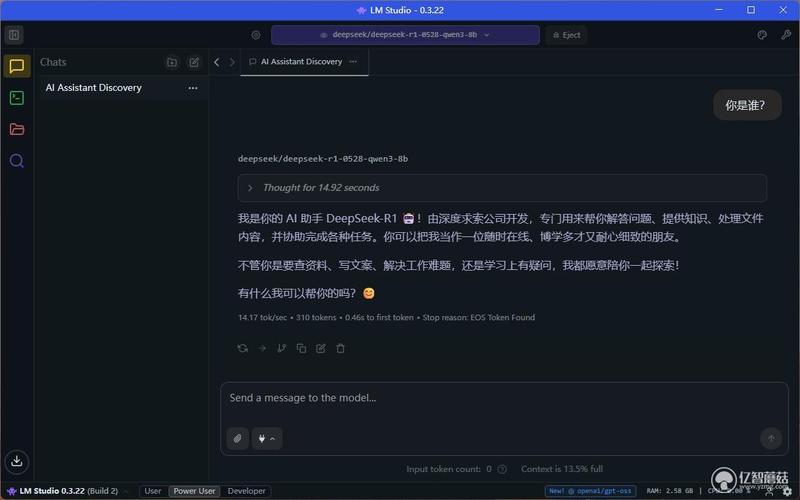The width and height of the screenshot is (800, 500).
Task: Select the AI Assistant Discovery tab
Action: click(x=304, y=62)
